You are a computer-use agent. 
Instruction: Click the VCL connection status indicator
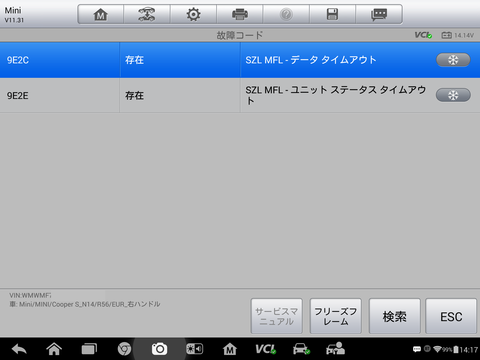click(x=423, y=35)
